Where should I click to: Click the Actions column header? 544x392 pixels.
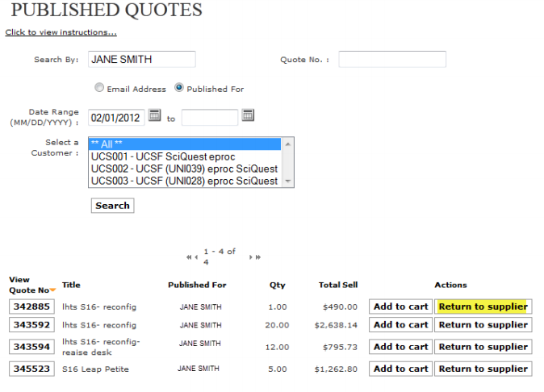click(x=450, y=285)
